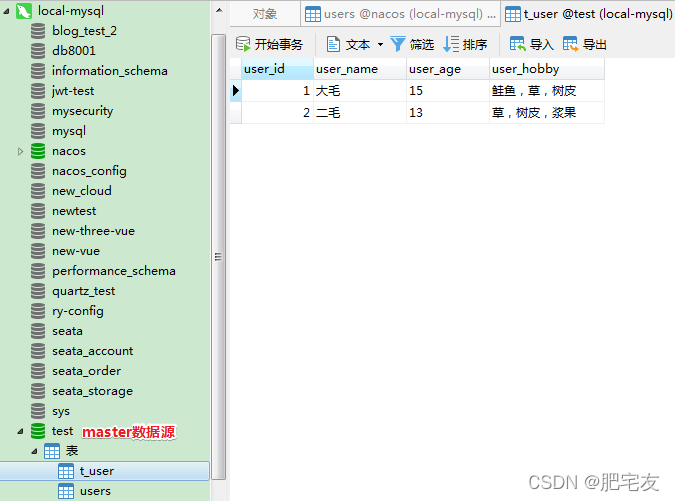Select the seata_storage database label
This screenshot has width=675, height=501.
tap(93, 391)
